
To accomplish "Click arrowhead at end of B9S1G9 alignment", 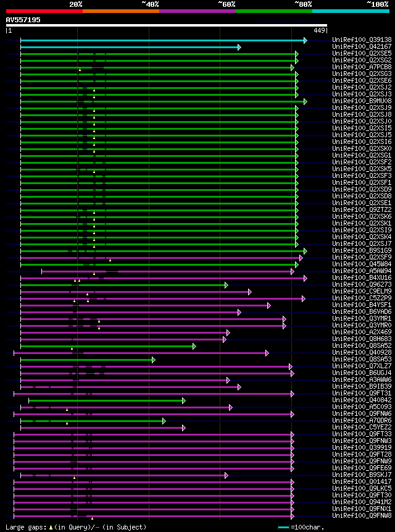I will click(306, 251).
